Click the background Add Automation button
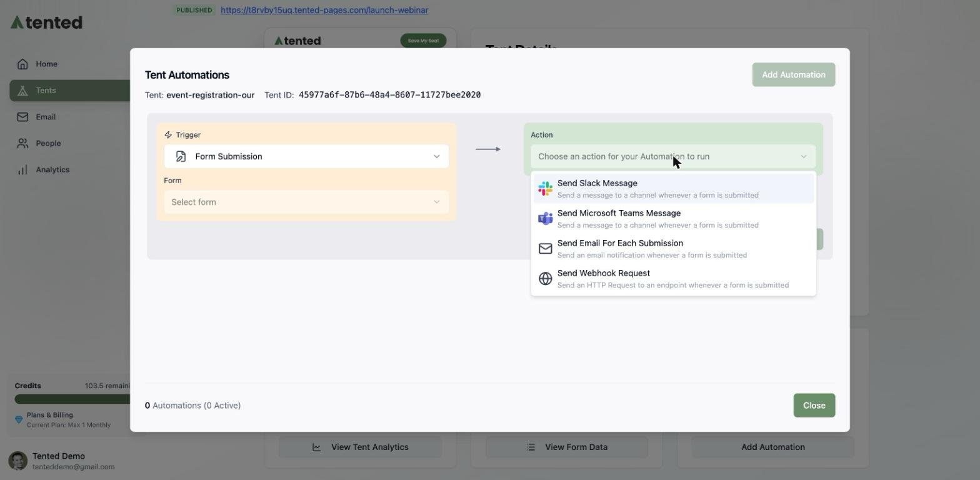This screenshot has width=980, height=480. 773,447
